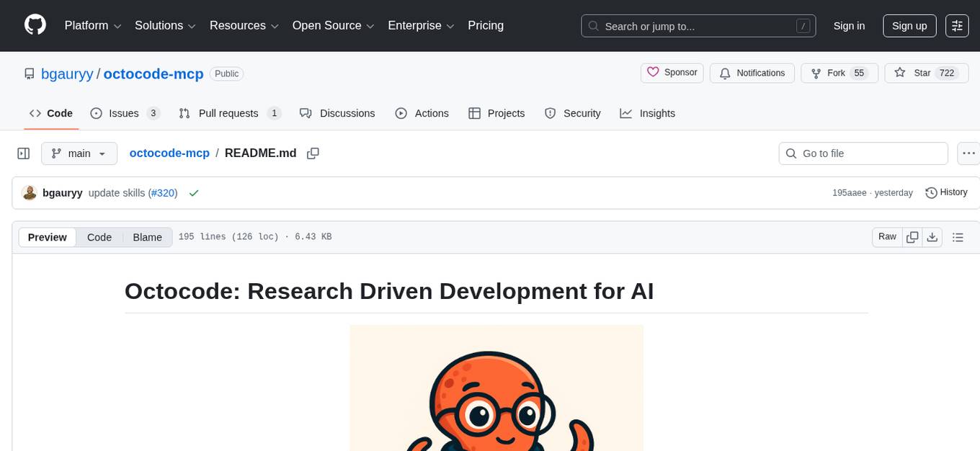Open the command palette in the search bar

pos(803,25)
